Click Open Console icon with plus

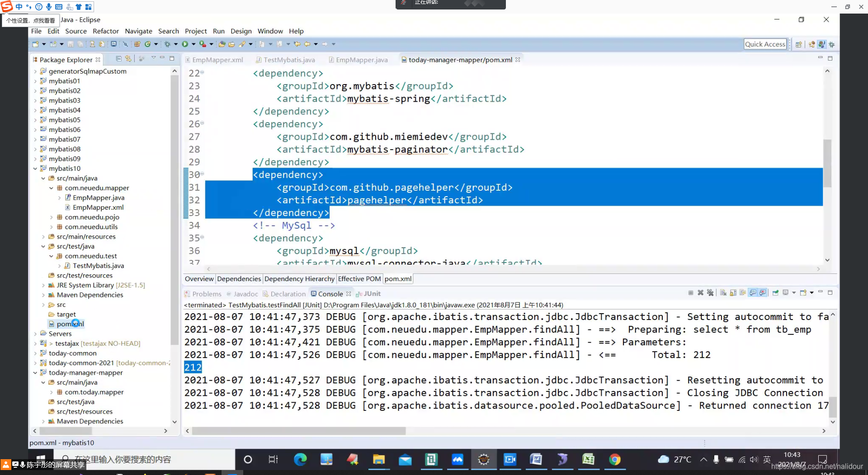tap(803, 293)
